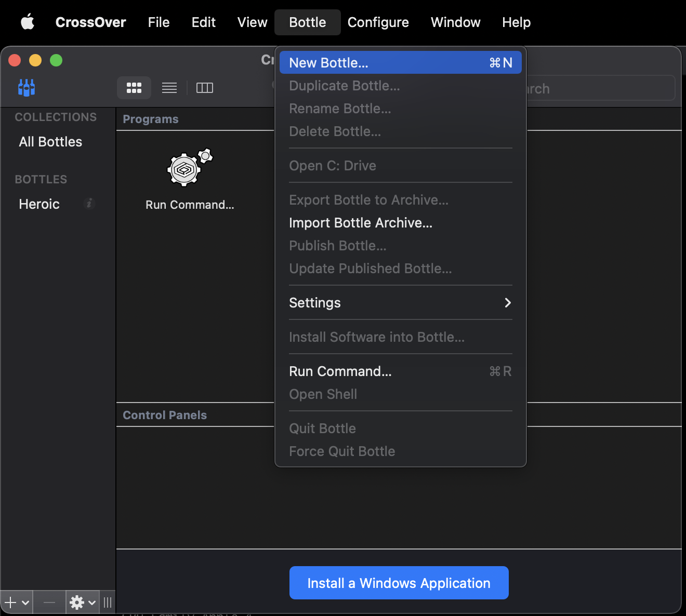Click the green zoom window button
Image resolution: width=686 pixels, height=616 pixels.
coord(56,60)
